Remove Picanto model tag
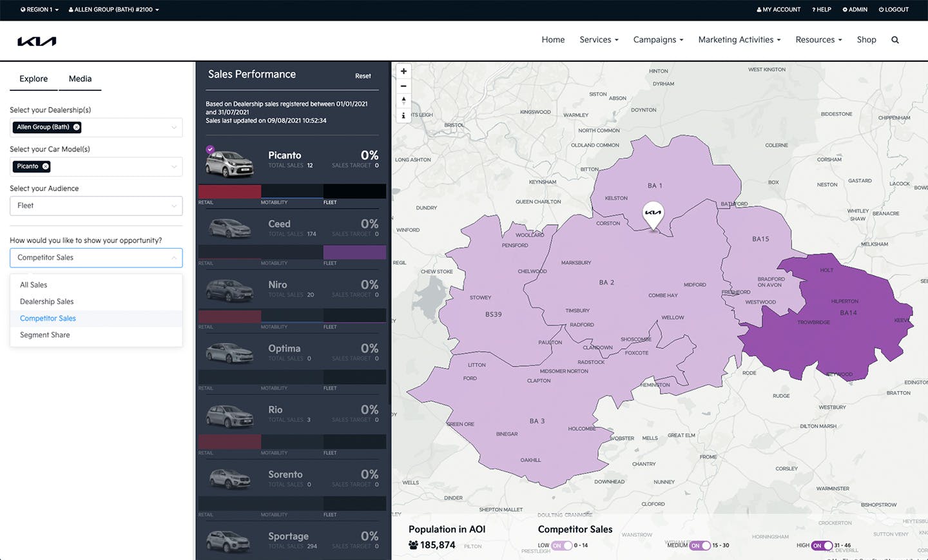The image size is (928, 560). pyautogui.click(x=46, y=166)
